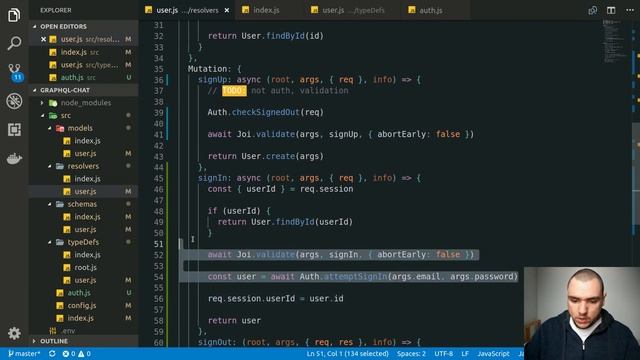The image size is (640, 360).
Task: Click the synchronize changes icon in status bar
Action: pyautogui.click(x=52, y=353)
